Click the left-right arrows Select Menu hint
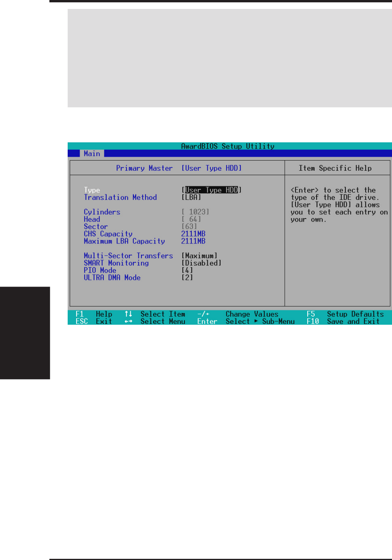The height and width of the screenshot is (560, 392). point(155,322)
